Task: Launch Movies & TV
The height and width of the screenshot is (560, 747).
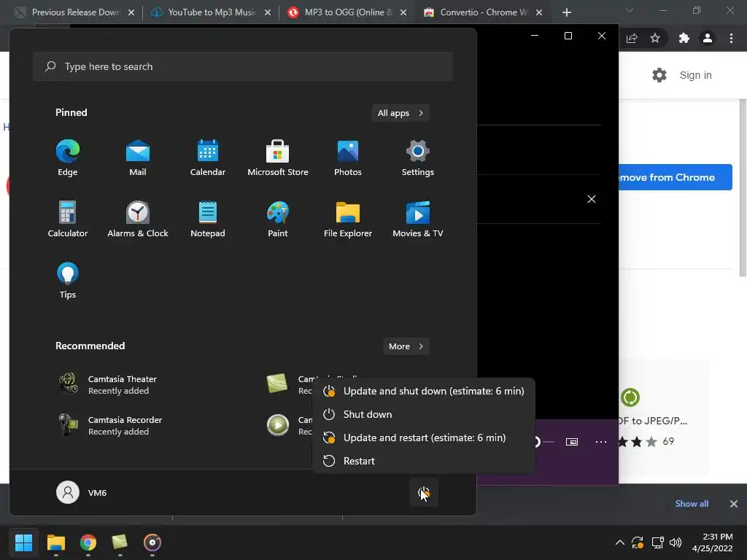Action: coord(418,219)
